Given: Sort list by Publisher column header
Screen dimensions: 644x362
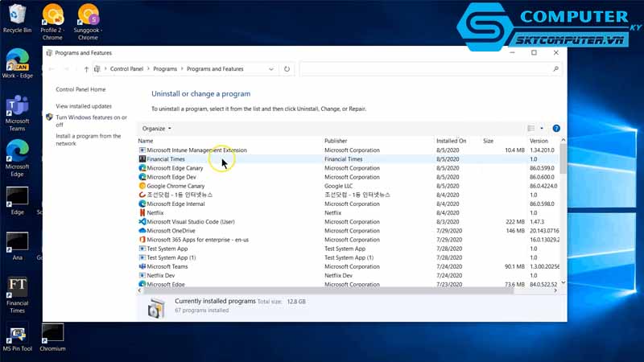Looking at the screenshot, I should point(336,141).
